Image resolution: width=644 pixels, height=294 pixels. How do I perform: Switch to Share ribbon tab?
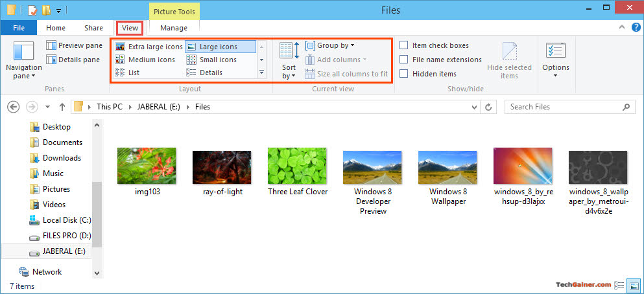(93, 28)
